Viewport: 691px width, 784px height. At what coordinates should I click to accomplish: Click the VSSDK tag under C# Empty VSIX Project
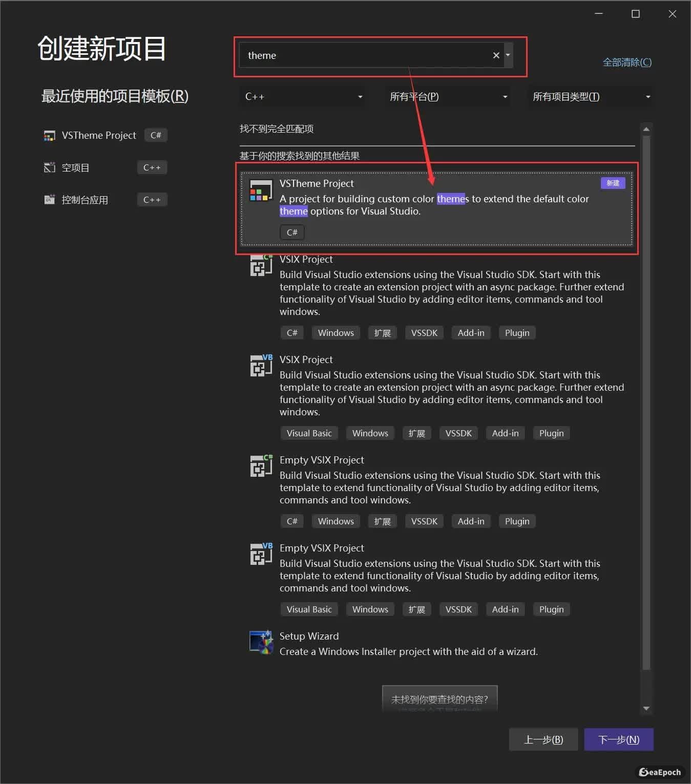point(424,521)
